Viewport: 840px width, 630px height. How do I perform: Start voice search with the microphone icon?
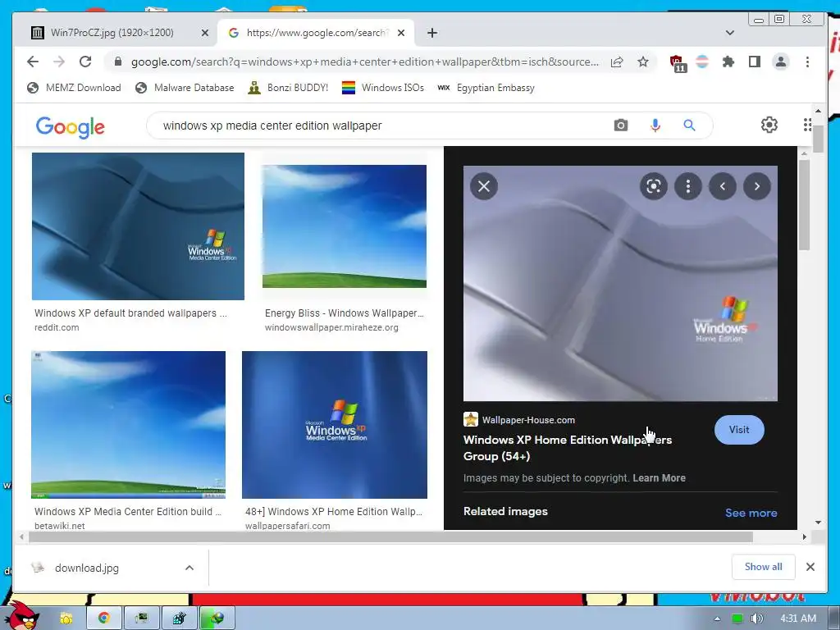click(655, 126)
